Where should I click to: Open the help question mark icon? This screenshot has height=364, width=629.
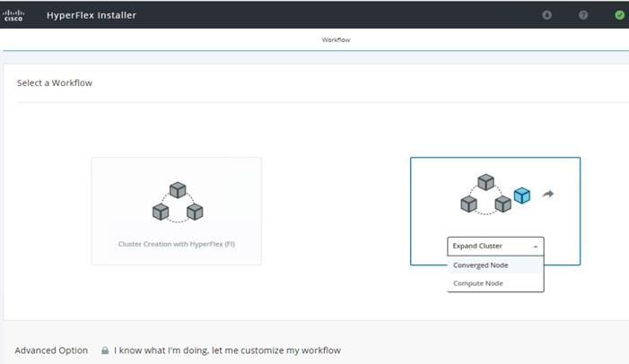[583, 15]
